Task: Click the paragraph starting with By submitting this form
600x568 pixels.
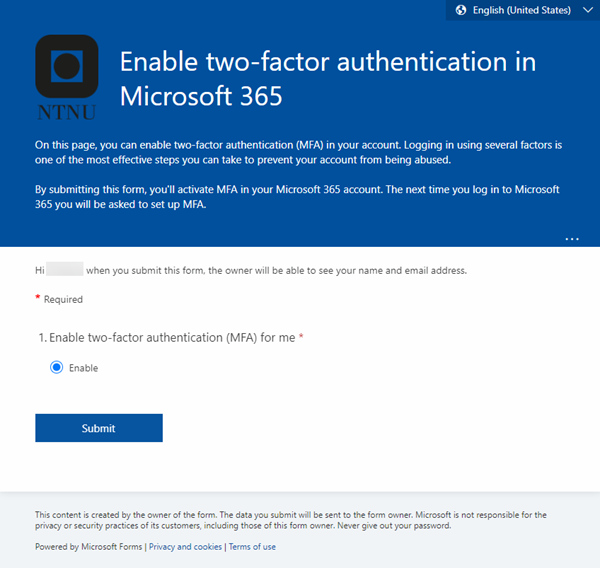Action: click(297, 197)
